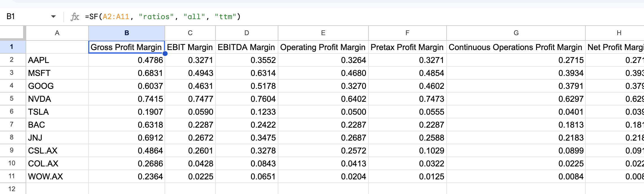Open the Name Box dropdown arrow
This screenshot has width=644, height=194.
tap(53, 17)
